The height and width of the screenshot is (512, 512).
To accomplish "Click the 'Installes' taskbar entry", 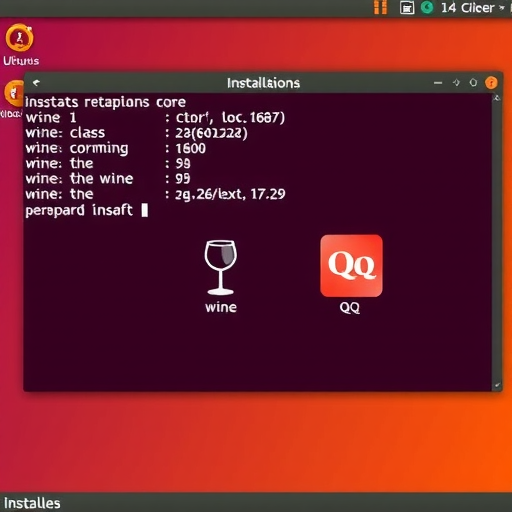I will coord(32,503).
